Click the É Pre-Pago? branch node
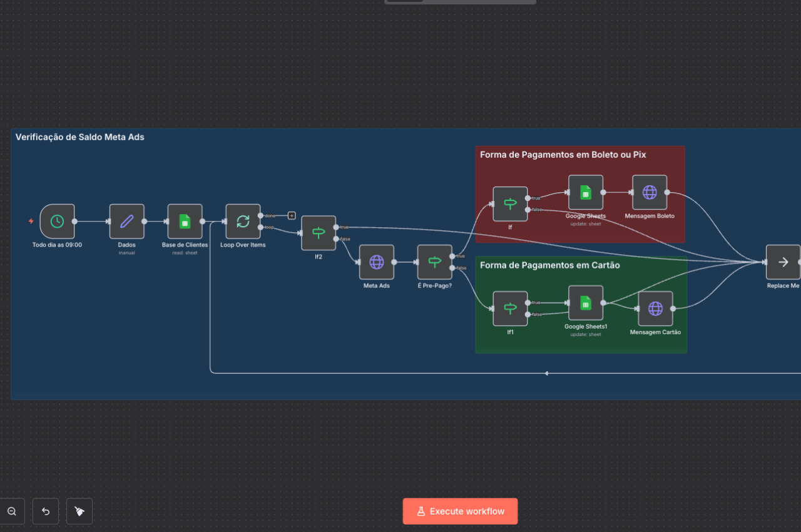This screenshot has height=532, width=801. point(434,262)
